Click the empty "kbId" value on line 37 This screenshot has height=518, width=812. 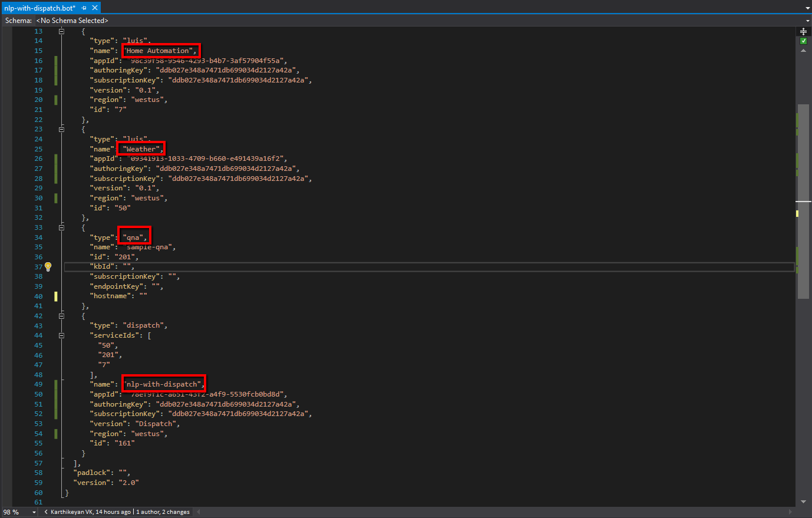pos(127,266)
